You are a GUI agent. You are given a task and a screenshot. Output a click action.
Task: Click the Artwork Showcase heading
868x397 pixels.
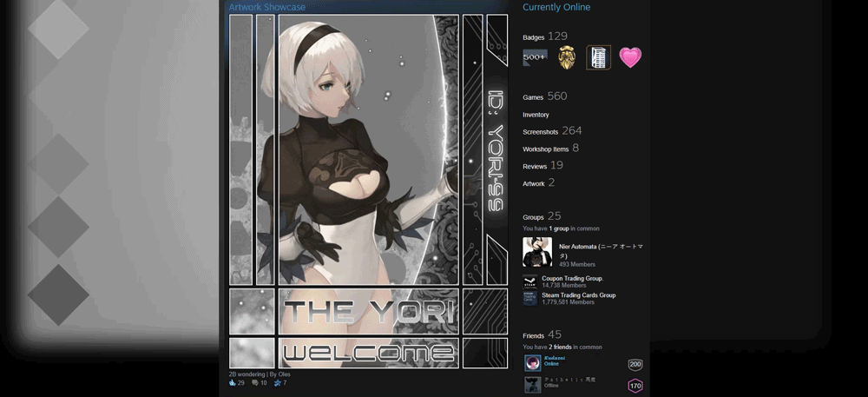tap(266, 7)
